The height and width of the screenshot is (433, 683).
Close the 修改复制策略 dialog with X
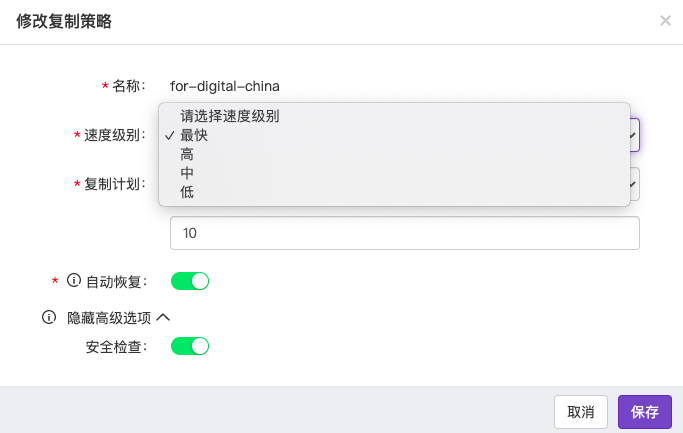click(x=665, y=20)
